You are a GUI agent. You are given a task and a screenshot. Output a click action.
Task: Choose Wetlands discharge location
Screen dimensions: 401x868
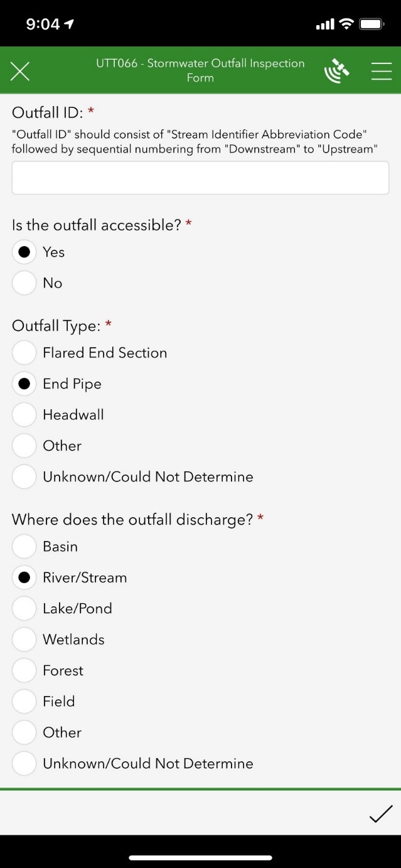[x=24, y=640]
